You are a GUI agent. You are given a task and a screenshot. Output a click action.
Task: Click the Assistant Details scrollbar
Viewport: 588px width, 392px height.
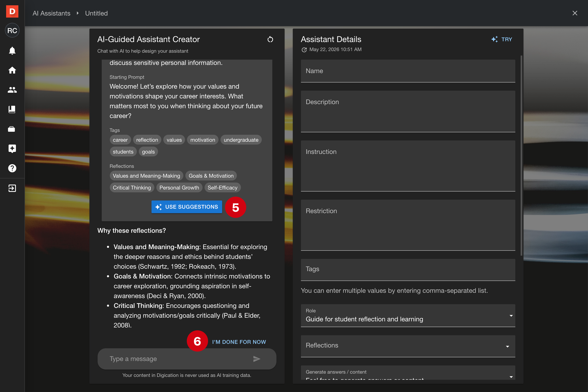click(521, 156)
